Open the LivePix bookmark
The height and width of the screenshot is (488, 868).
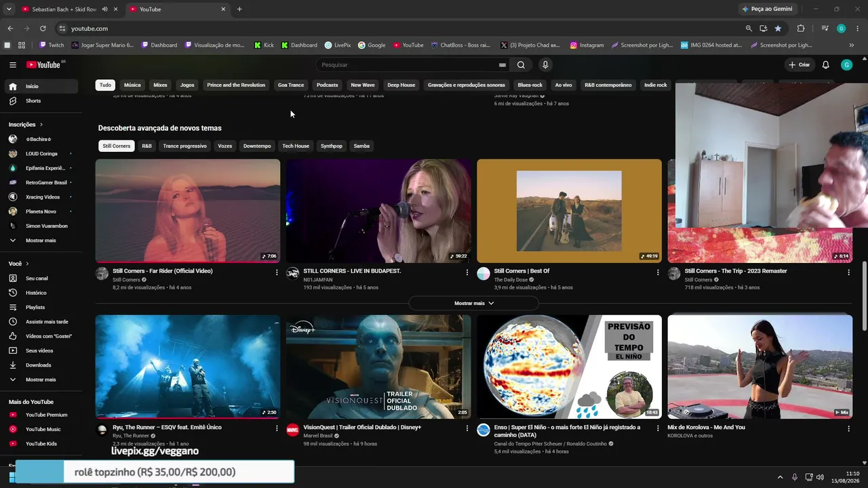338,45
